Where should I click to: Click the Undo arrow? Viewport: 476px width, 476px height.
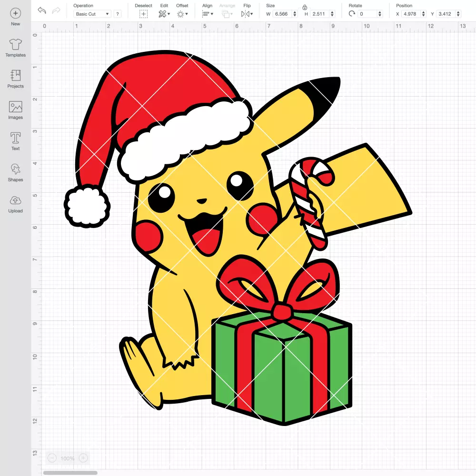point(42,10)
